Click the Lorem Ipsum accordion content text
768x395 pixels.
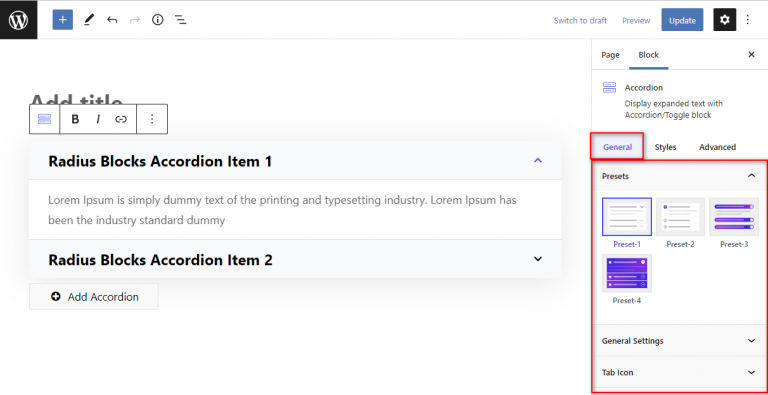282,210
